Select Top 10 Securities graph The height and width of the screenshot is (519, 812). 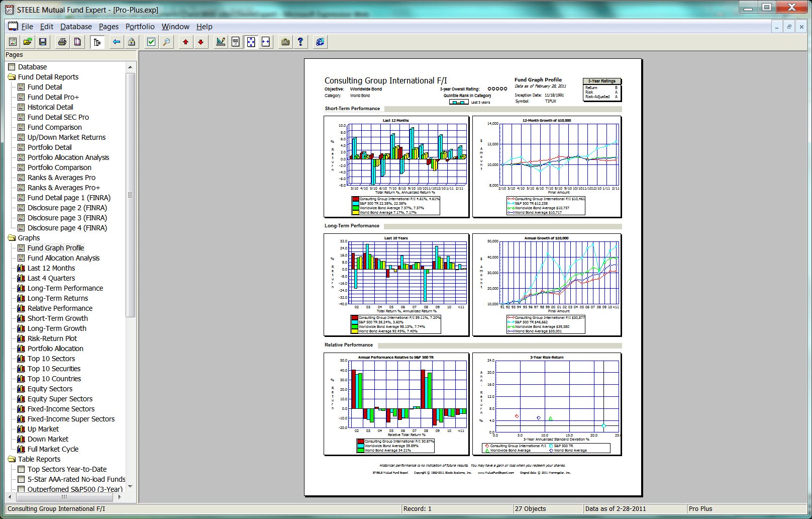54,369
